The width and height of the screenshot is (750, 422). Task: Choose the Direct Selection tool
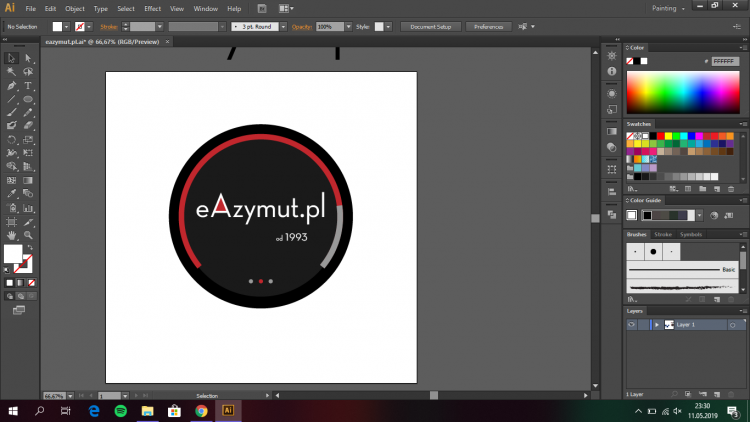(28, 59)
